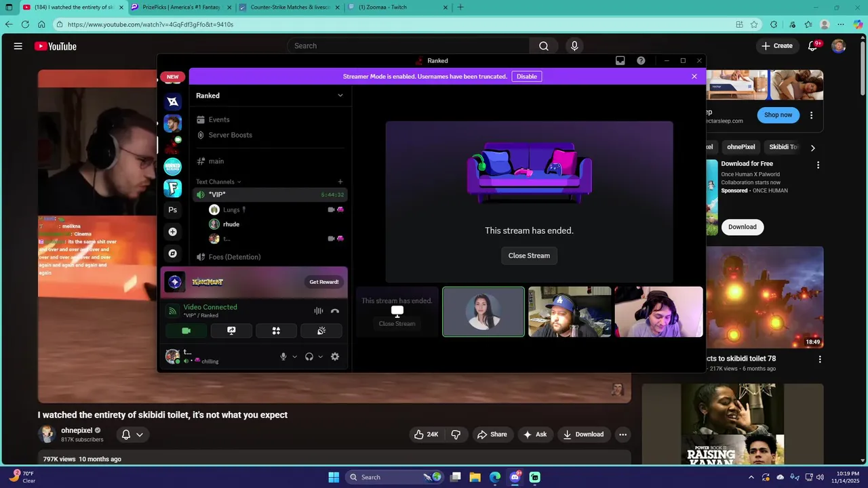The width and height of the screenshot is (868, 488).
Task: Open YouTube account avatar menu
Action: point(839,46)
